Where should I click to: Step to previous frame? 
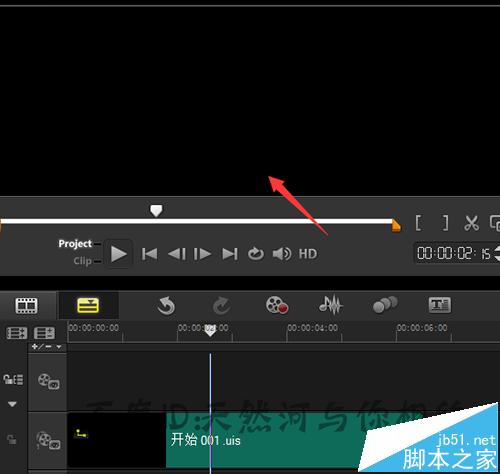tap(177, 254)
